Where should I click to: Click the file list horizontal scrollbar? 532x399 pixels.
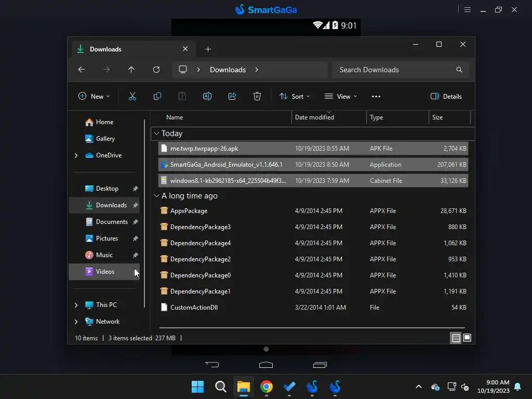point(312,328)
